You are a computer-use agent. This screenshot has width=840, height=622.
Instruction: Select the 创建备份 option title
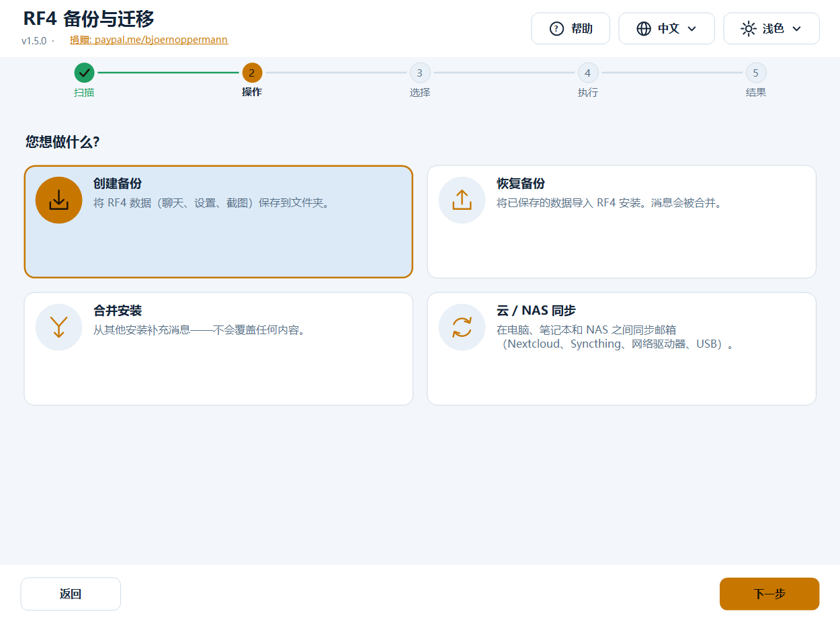click(118, 184)
